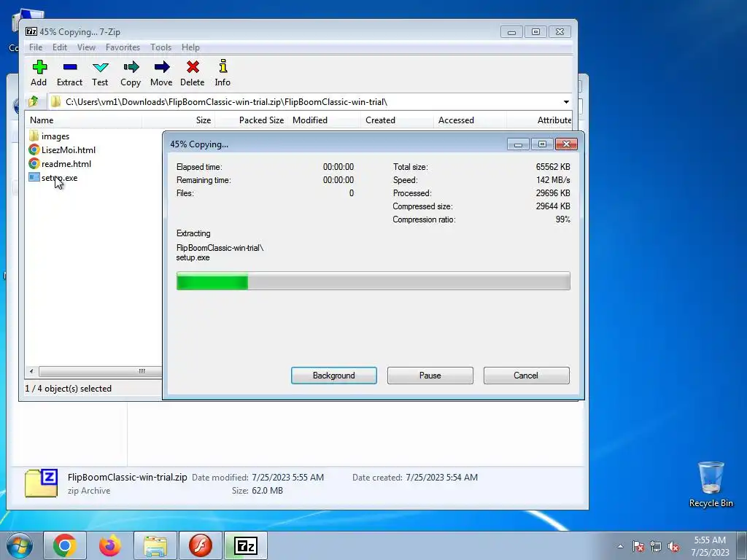The height and width of the screenshot is (560, 747).
Task: Open the Windows Start button
Action: [x=20, y=545]
